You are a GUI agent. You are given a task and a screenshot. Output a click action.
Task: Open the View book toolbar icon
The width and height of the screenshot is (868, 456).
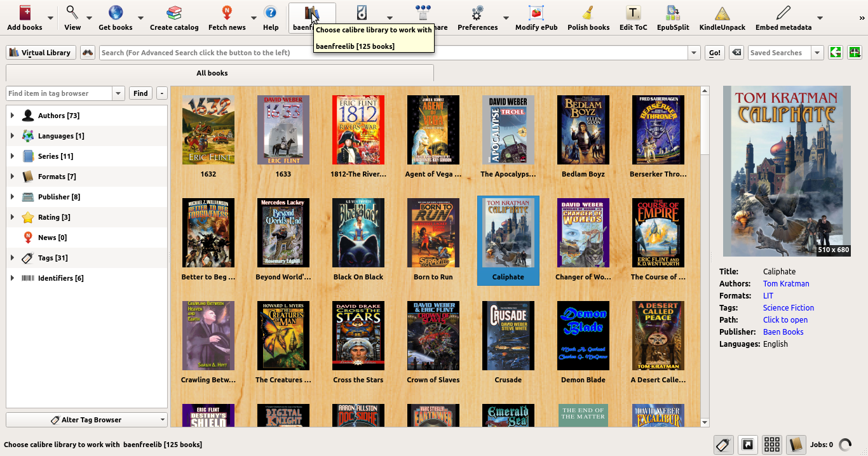[x=72, y=13]
